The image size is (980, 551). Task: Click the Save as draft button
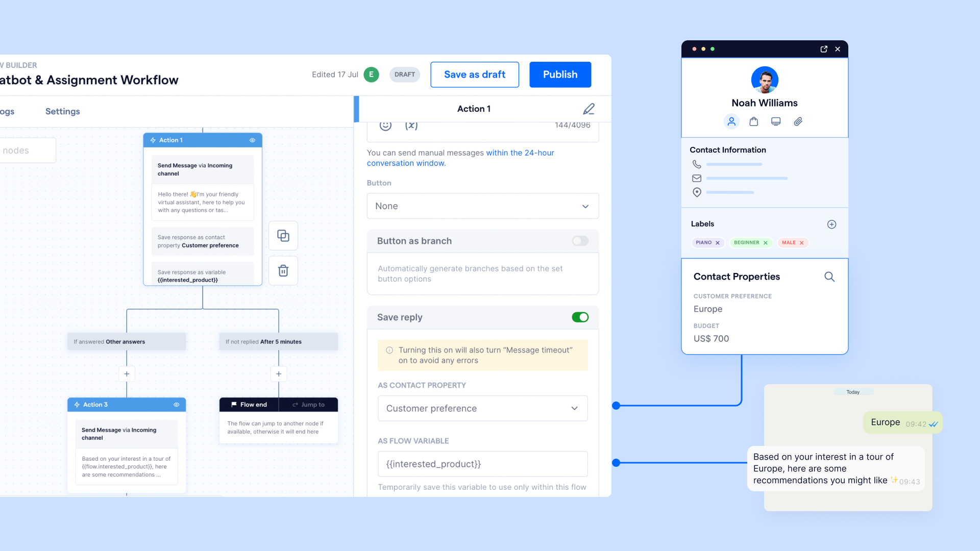pyautogui.click(x=475, y=74)
